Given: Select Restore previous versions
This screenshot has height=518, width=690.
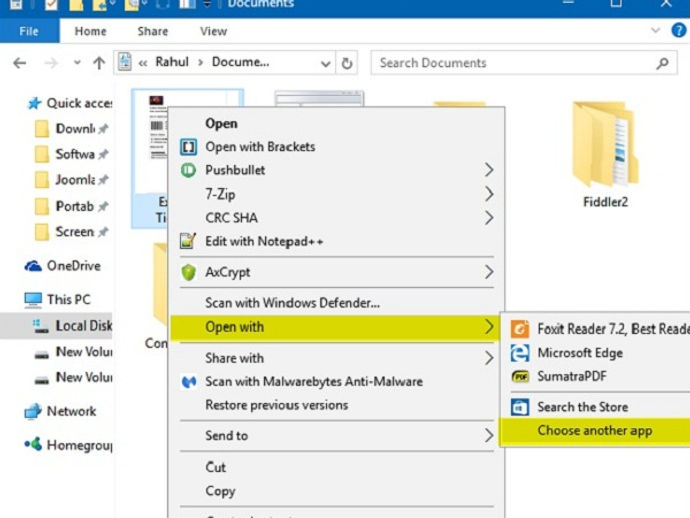Looking at the screenshot, I should (x=276, y=405).
